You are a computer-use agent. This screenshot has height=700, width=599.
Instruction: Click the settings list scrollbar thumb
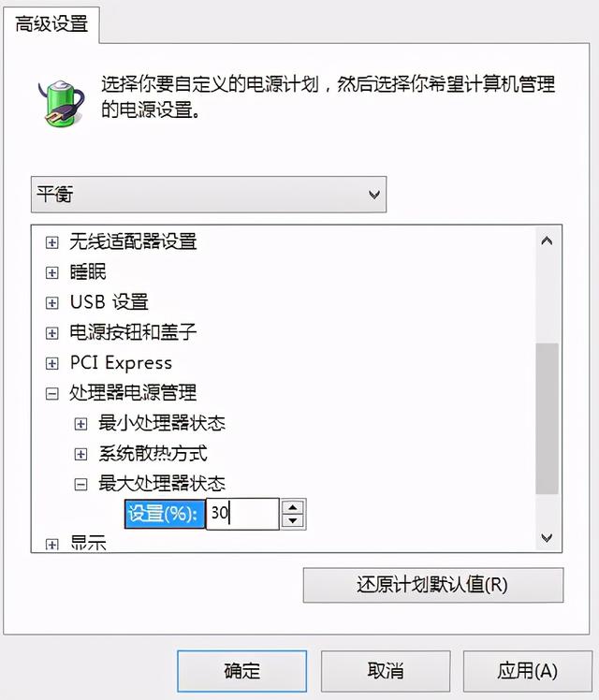click(x=547, y=418)
